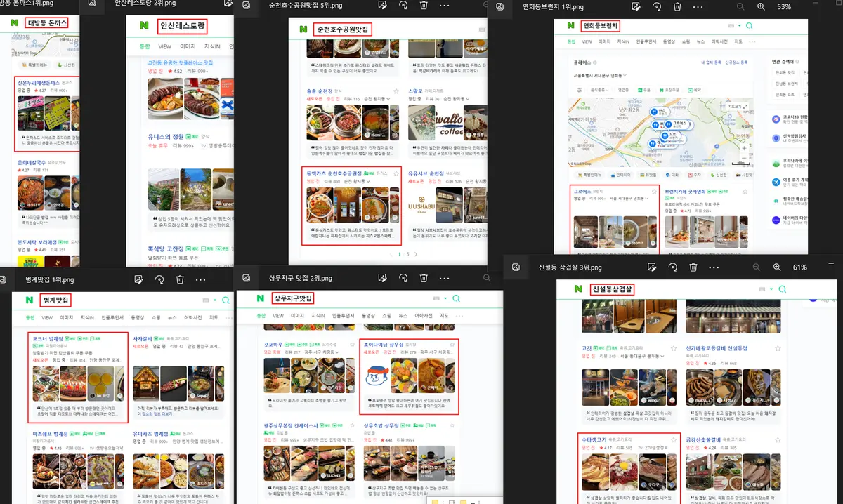Delete the 순천호수공원맛집 5위.png photo

point(424,5)
